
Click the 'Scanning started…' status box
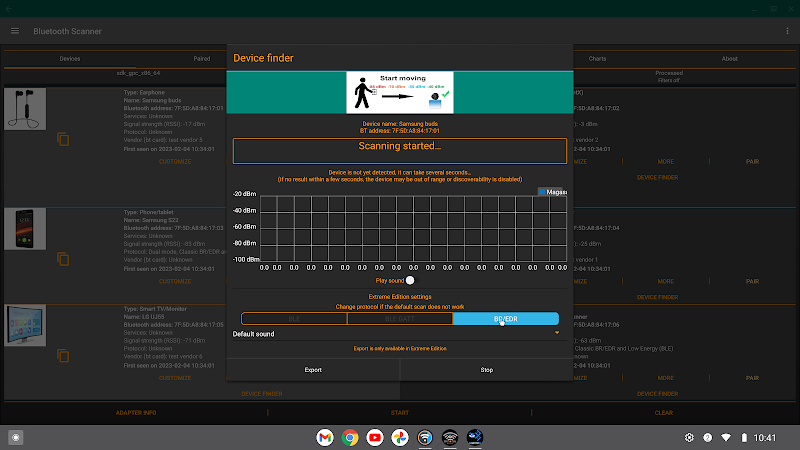pos(399,151)
